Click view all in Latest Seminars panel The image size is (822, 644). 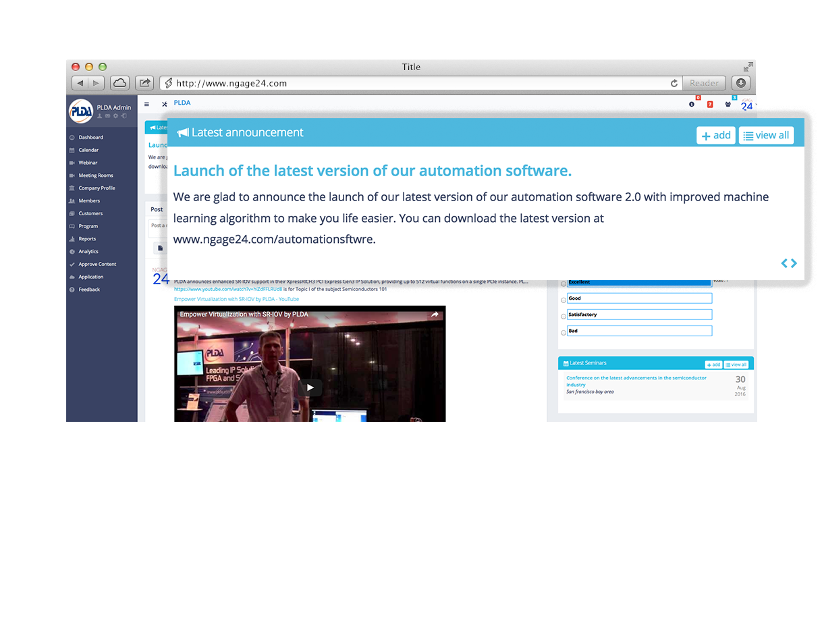pyautogui.click(x=736, y=365)
